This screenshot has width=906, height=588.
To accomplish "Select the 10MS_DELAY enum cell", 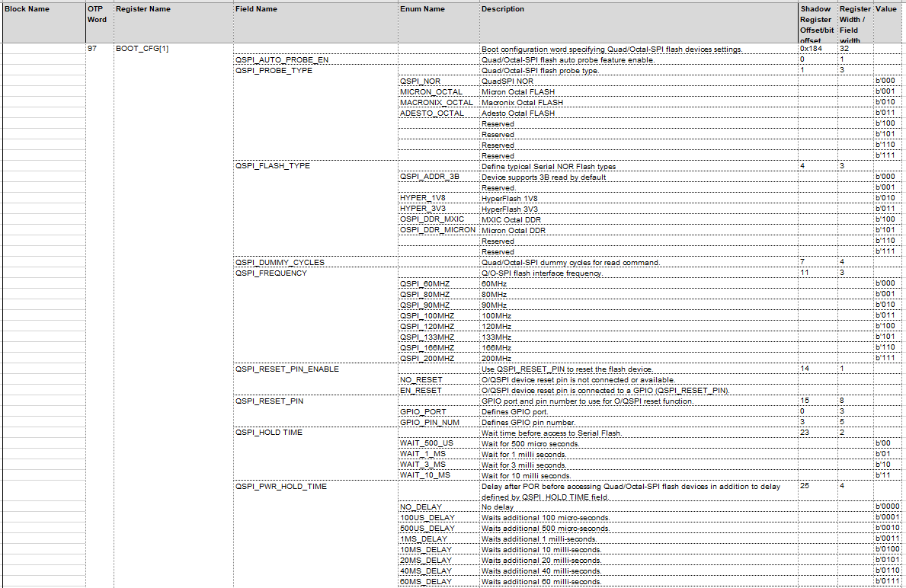I will tap(439, 550).
